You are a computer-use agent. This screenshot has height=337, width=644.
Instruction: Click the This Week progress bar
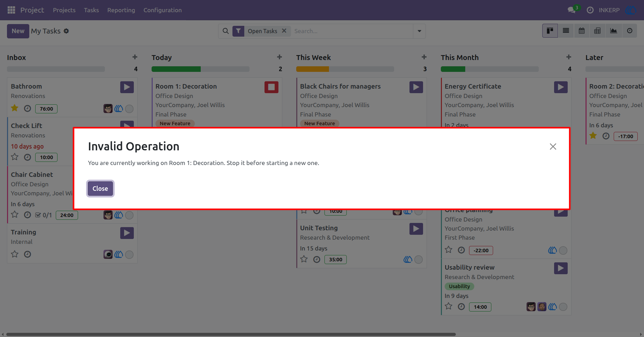[345, 69]
